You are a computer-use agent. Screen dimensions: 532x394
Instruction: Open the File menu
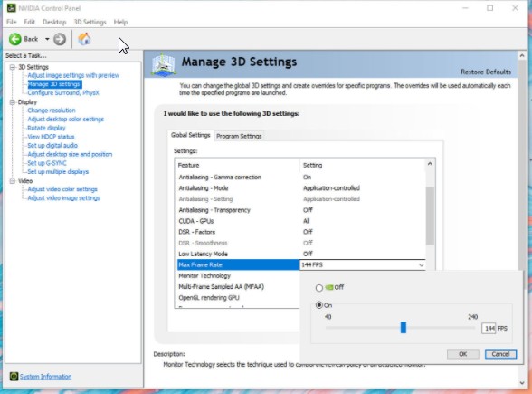12,22
